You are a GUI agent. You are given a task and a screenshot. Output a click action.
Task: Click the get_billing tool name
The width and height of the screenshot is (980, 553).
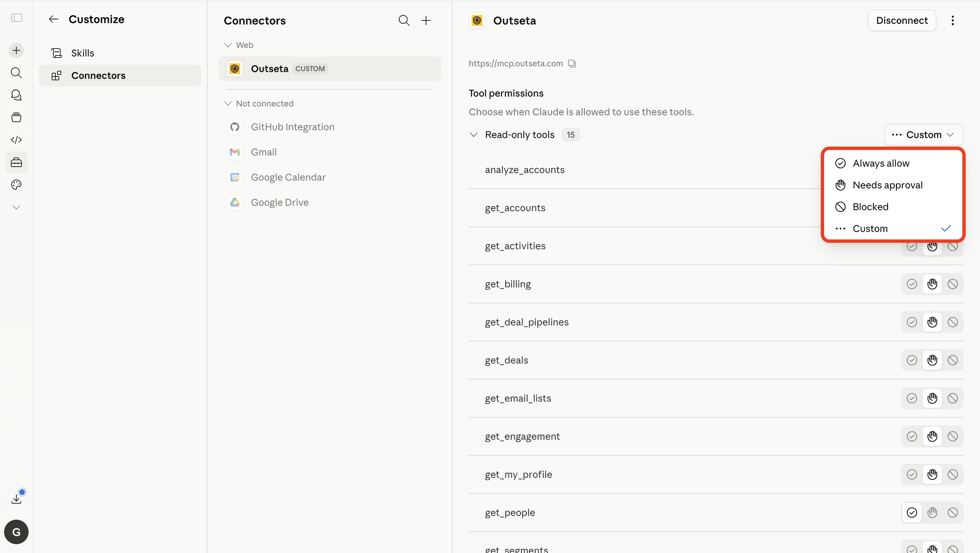(508, 284)
